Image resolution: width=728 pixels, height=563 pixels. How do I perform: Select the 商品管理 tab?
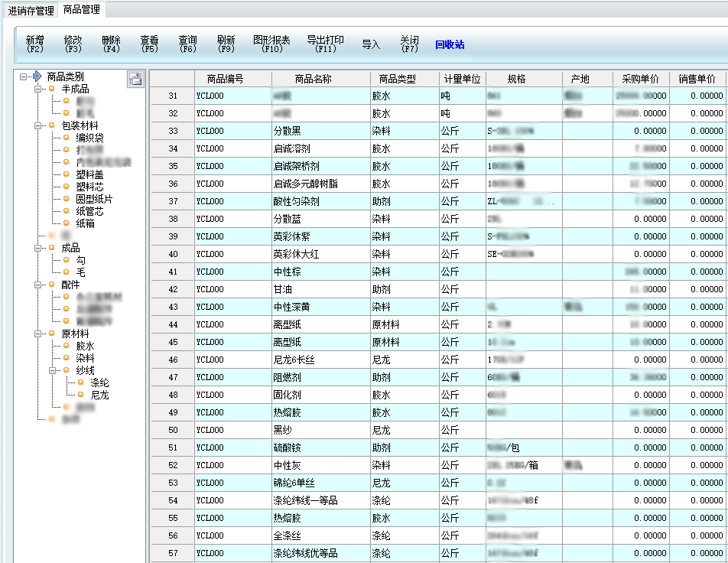82,10
